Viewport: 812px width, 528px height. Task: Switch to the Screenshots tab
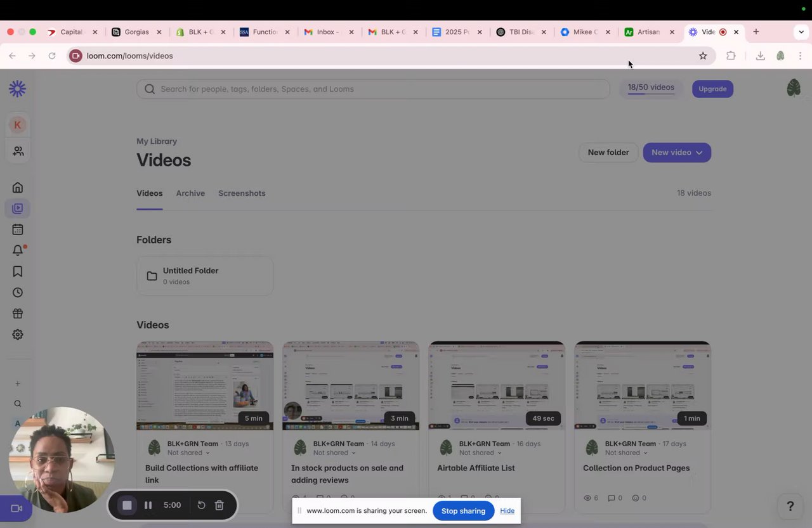[x=242, y=193]
